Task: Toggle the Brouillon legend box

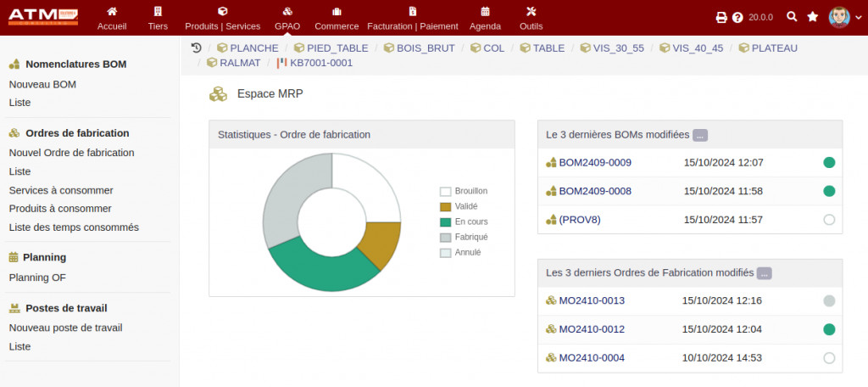Action: (x=445, y=192)
